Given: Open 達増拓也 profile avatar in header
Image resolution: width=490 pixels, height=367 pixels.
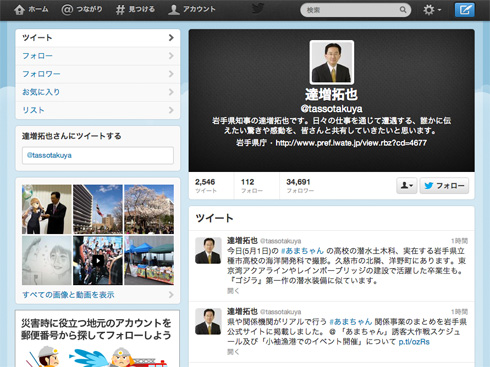Looking at the screenshot, I should (332, 62).
